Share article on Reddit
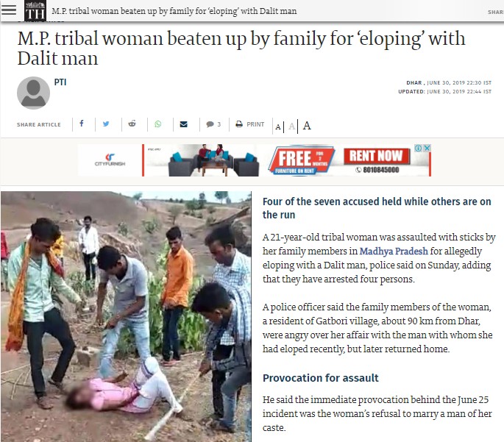The width and height of the screenshot is (504, 442). coord(132,124)
